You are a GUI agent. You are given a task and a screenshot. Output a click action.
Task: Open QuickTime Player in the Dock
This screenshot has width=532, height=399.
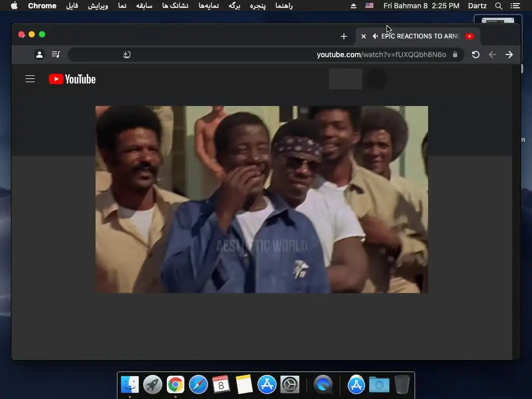[323, 385]
